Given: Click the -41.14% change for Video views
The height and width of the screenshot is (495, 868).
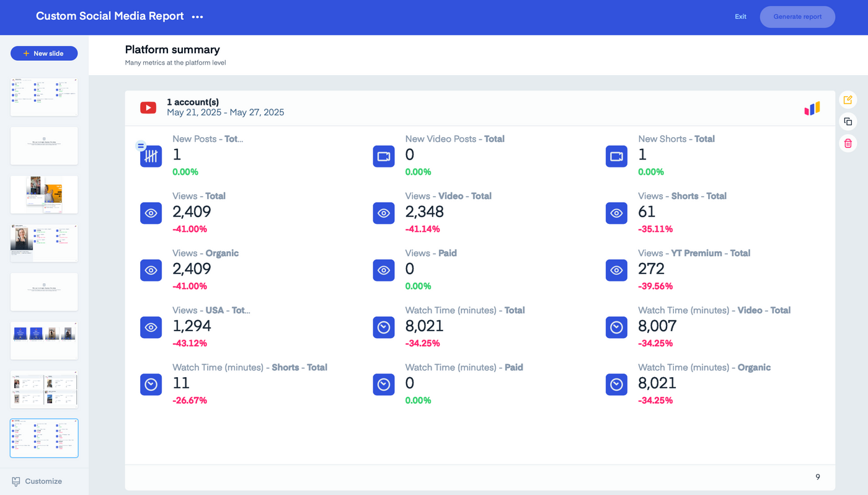Looking at the screenshot, I should [423, 230].
